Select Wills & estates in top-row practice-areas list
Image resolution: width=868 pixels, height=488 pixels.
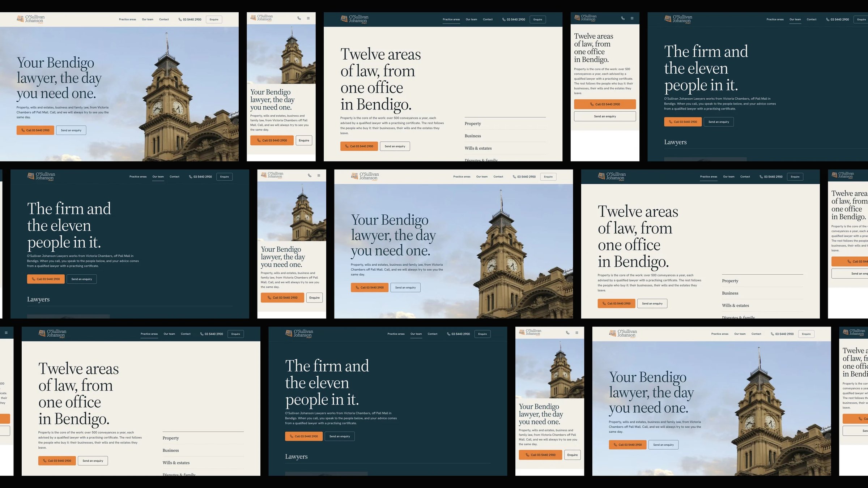[x=505, y=148]
